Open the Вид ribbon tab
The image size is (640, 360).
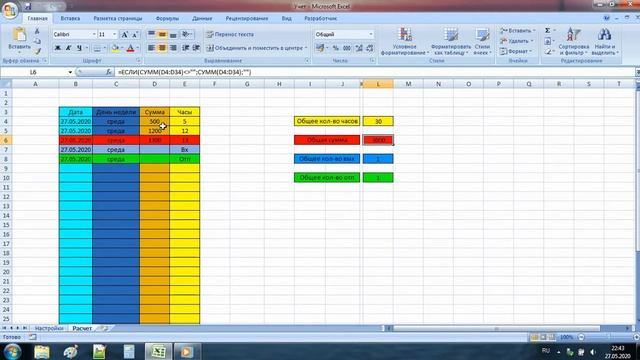287,18
